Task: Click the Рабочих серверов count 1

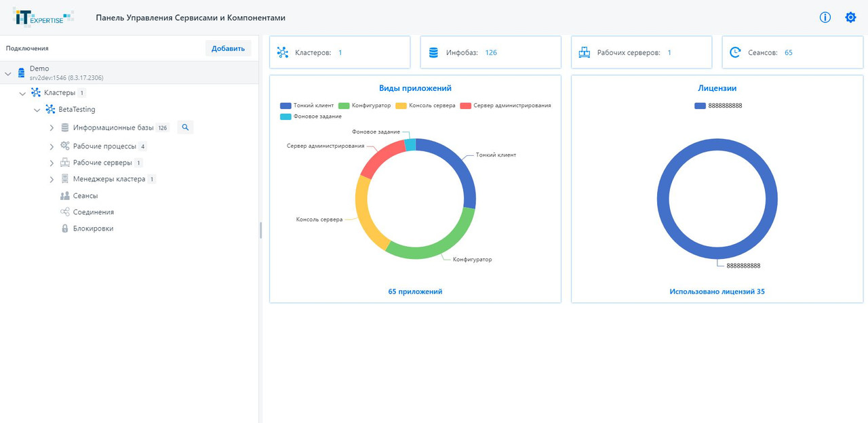Action: click(669, 52)
